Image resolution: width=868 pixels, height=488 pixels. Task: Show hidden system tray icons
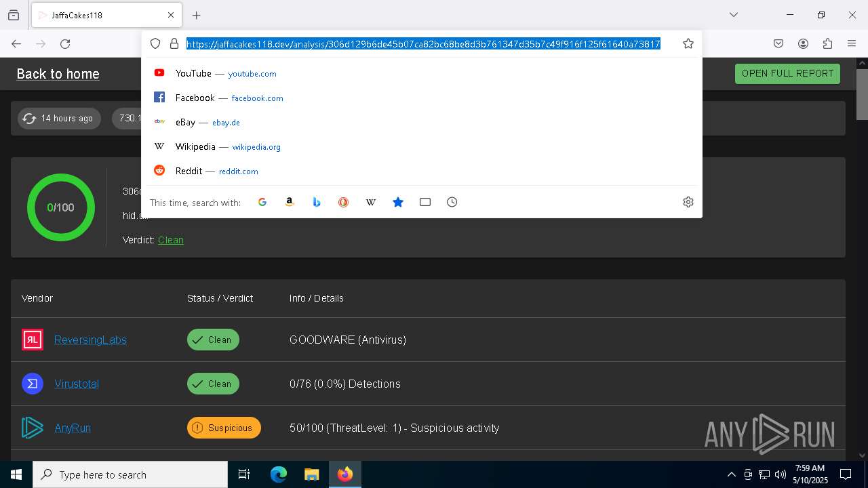(731, 474)
